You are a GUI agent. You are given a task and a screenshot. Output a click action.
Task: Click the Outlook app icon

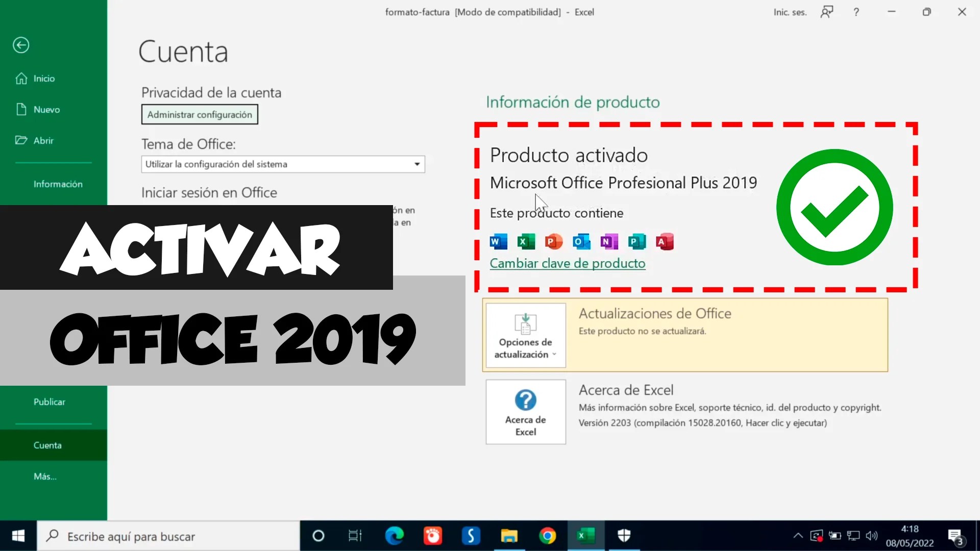tap(581, 241)
